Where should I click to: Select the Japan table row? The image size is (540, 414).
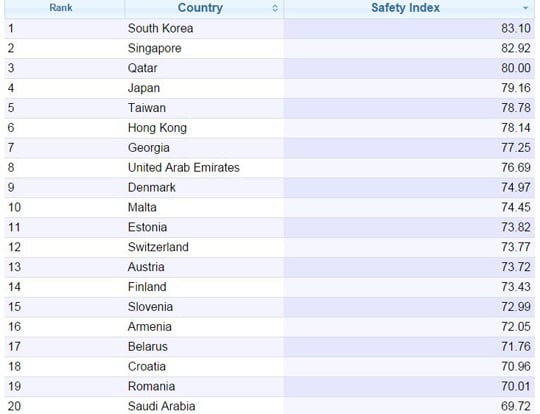pos(270,88)
